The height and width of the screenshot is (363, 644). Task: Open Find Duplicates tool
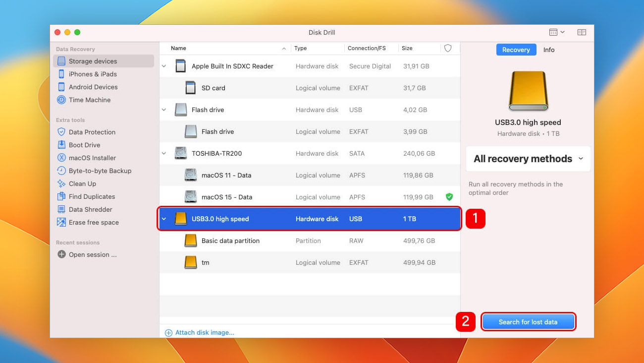tap(92, 196)
